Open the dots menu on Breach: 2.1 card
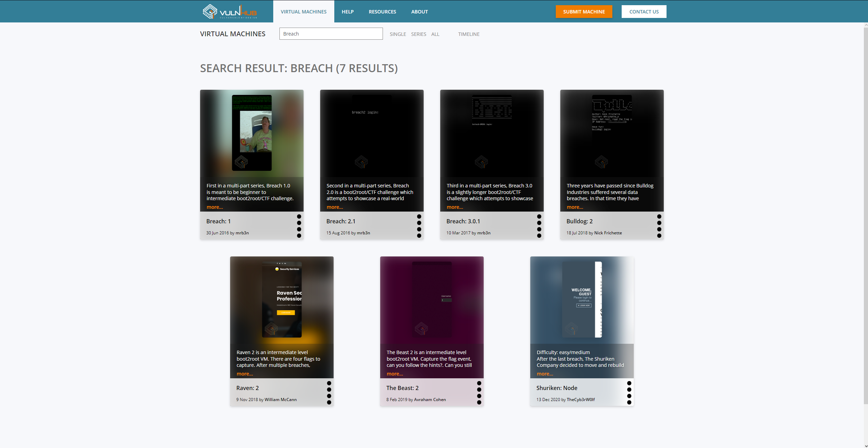The width and height of the screenshot is (868, 448). 419,226
